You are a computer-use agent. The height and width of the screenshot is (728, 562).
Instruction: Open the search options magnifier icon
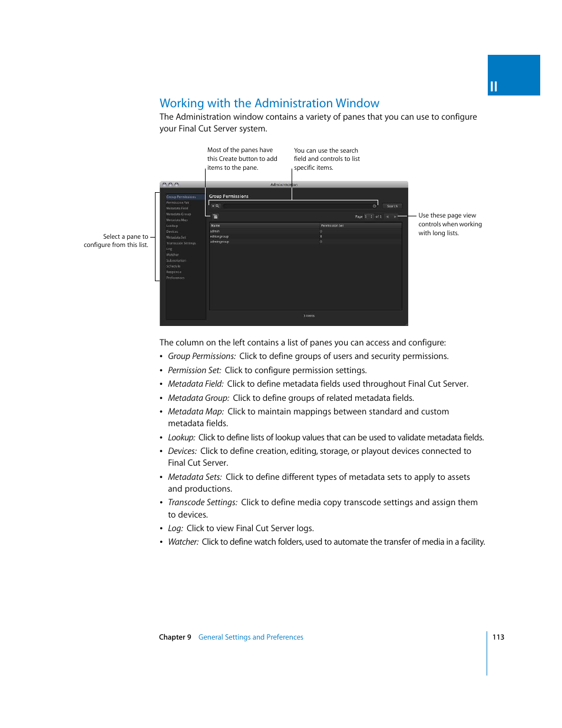pos(216,206)
